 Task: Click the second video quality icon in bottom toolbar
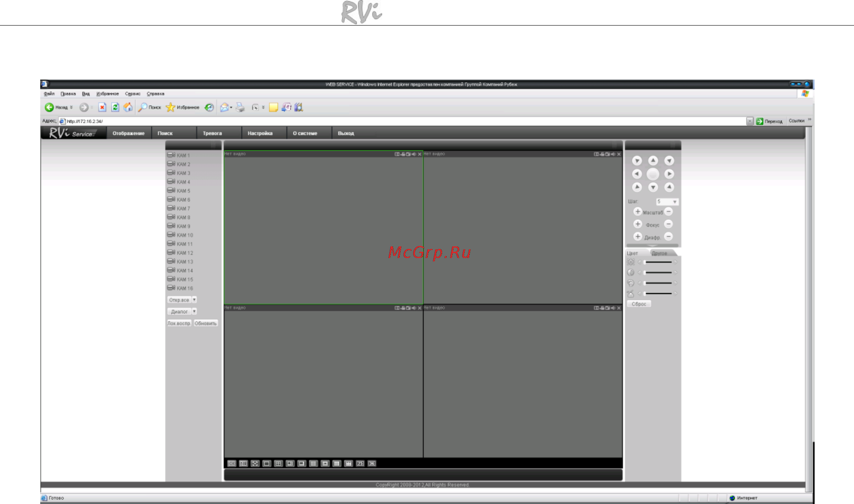(243, 463)
